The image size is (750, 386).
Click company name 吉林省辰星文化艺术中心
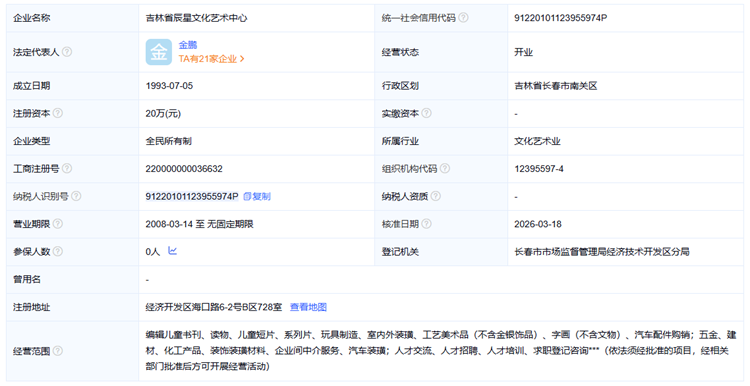(x=197, y=18)
